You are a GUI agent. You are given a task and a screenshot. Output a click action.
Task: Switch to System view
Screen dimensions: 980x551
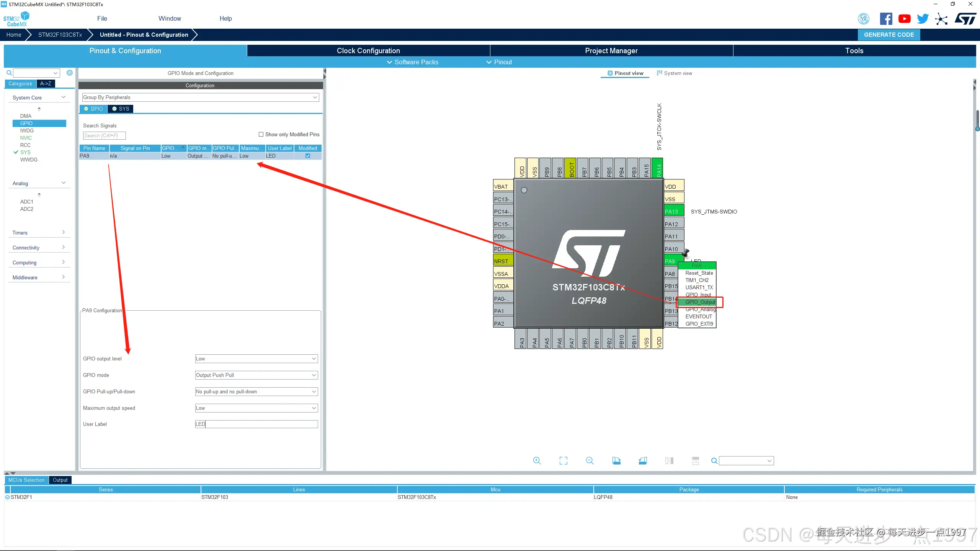[675, 73]
